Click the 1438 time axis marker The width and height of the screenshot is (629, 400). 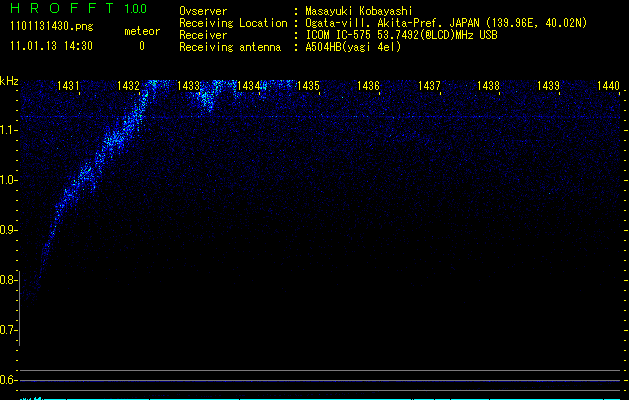point(488,85)
